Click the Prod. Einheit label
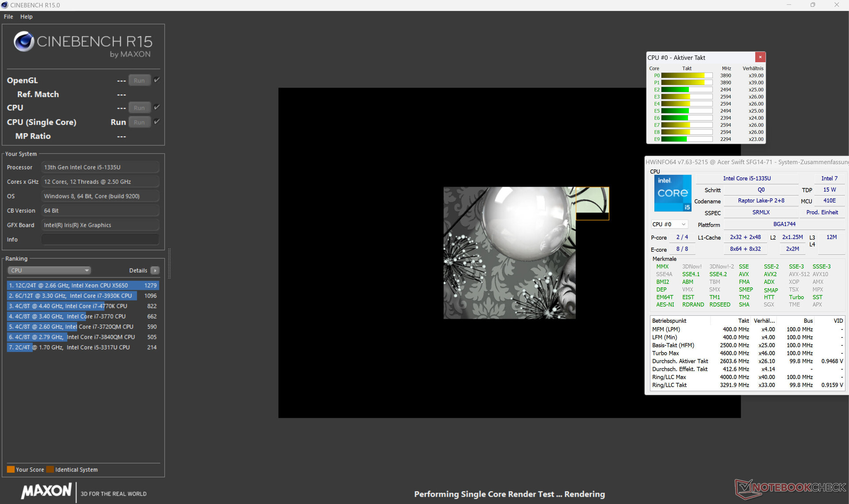849x504 pixels. (x=822, y=212)
